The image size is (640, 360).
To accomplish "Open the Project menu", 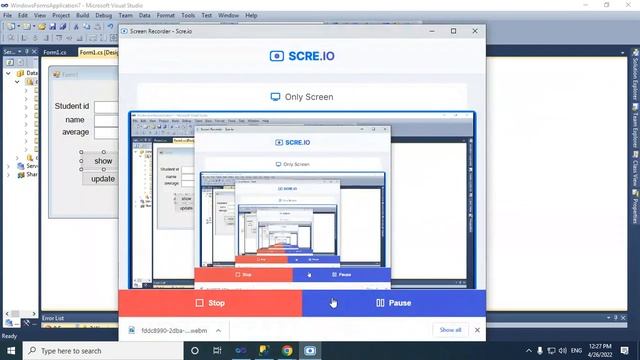I will pos(61,16).
